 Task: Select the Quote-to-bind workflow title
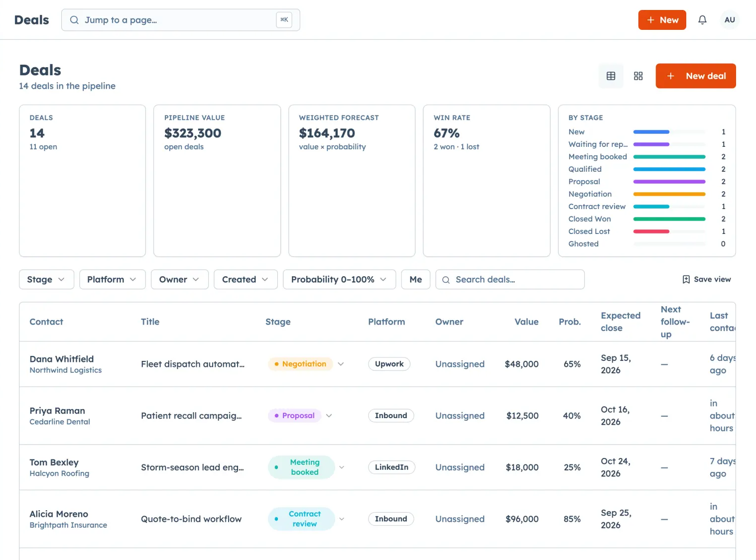[x=191, y=519]
